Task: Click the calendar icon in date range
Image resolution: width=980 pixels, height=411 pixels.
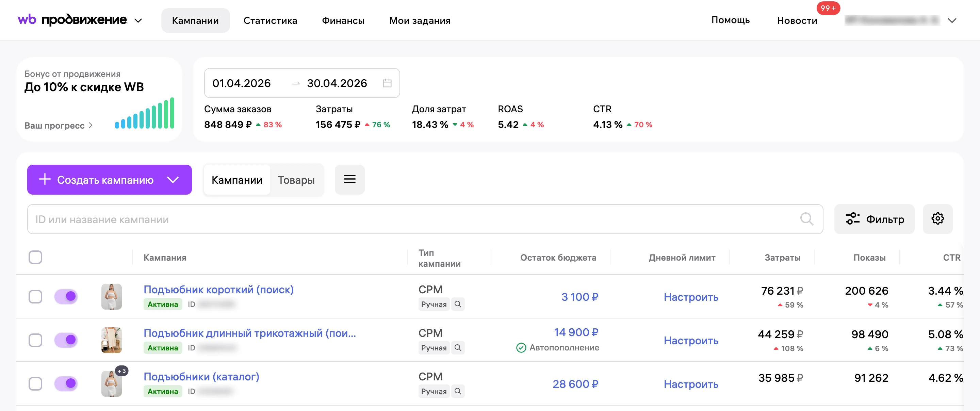Action: (x=387, y=83)
